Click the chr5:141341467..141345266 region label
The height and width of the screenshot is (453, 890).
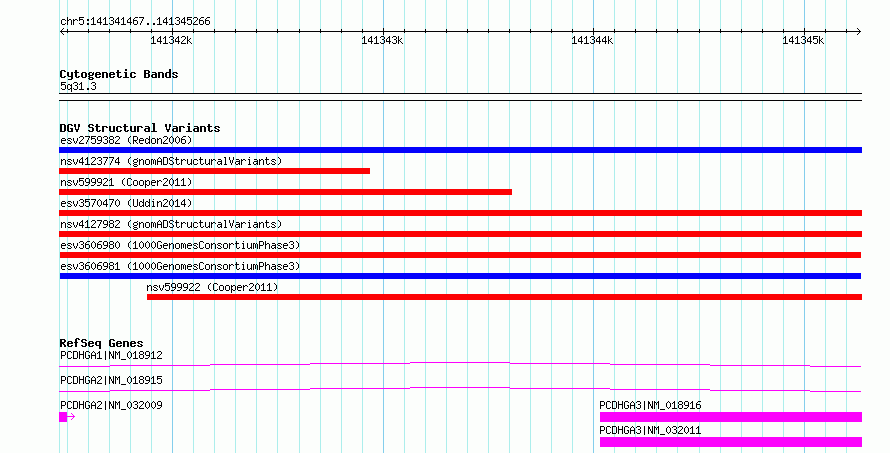[135, 22]
